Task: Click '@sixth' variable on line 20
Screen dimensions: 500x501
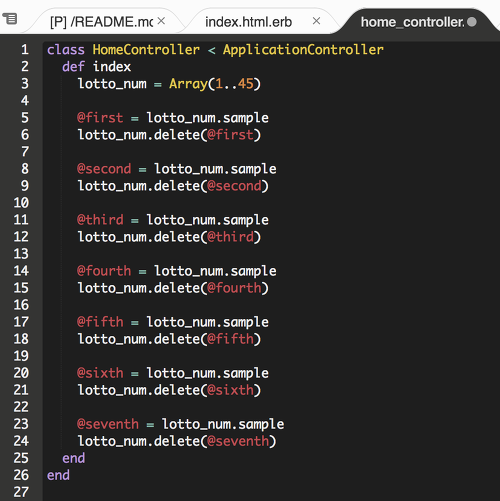Action: click(x=100, y=373)
